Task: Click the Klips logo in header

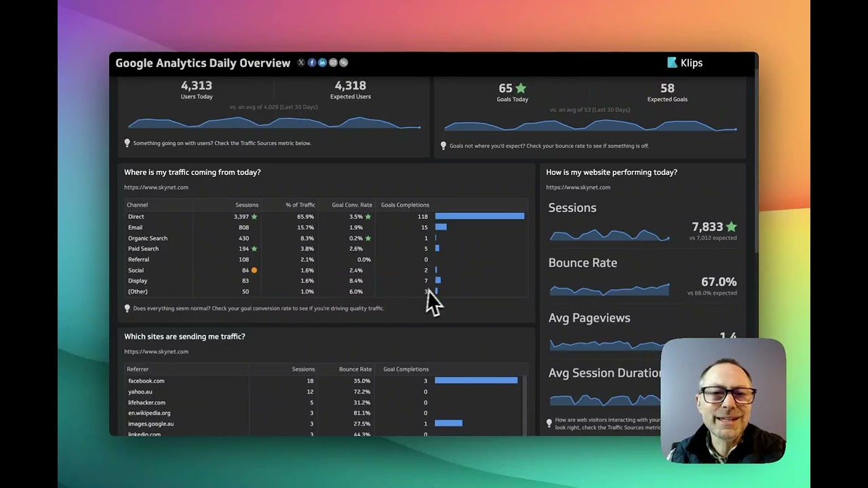Action: tap(685, 63)
